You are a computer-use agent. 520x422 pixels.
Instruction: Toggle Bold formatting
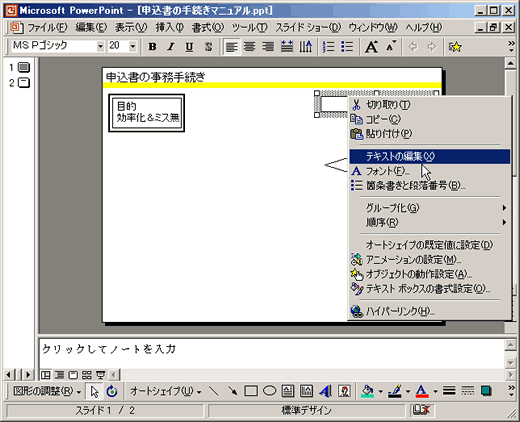[153, 47]
